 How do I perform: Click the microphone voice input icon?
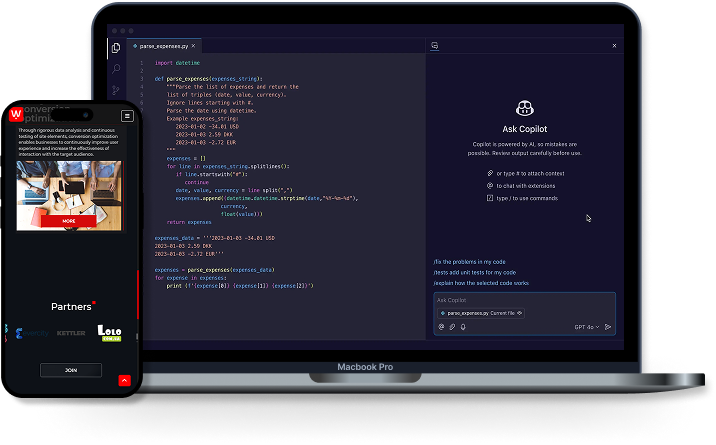[x=463, y=326]
